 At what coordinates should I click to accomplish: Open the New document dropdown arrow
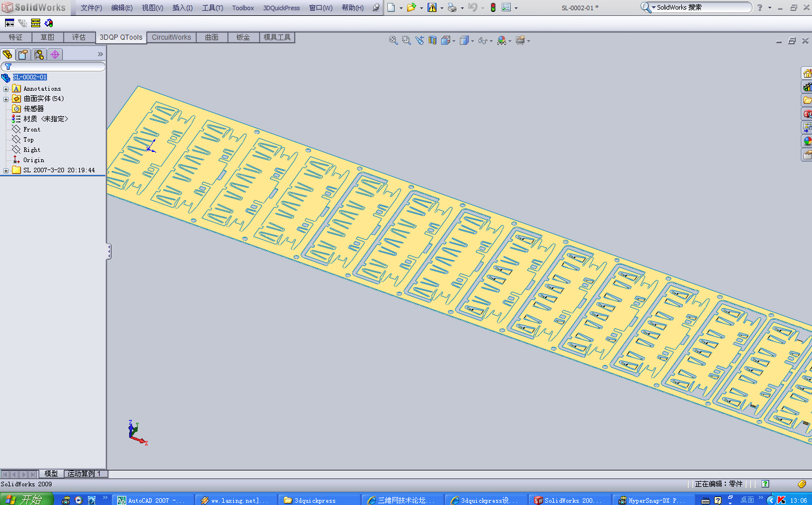401,8
